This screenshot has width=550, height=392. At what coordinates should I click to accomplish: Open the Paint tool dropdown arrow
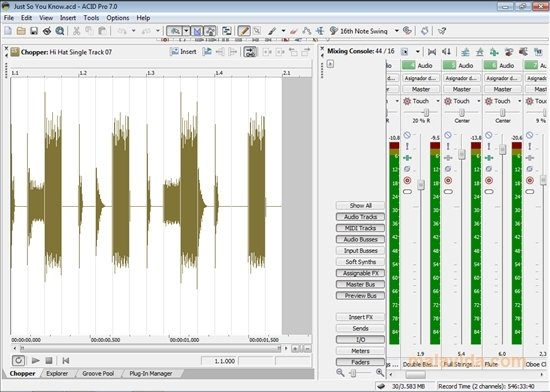[283, 31]
